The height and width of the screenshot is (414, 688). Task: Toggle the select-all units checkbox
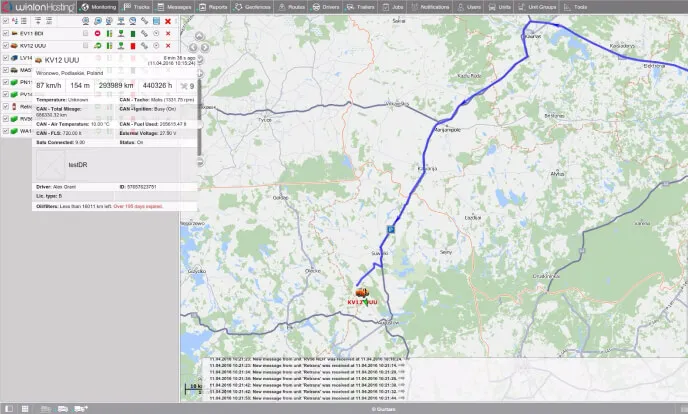click(x=6, y=21)
